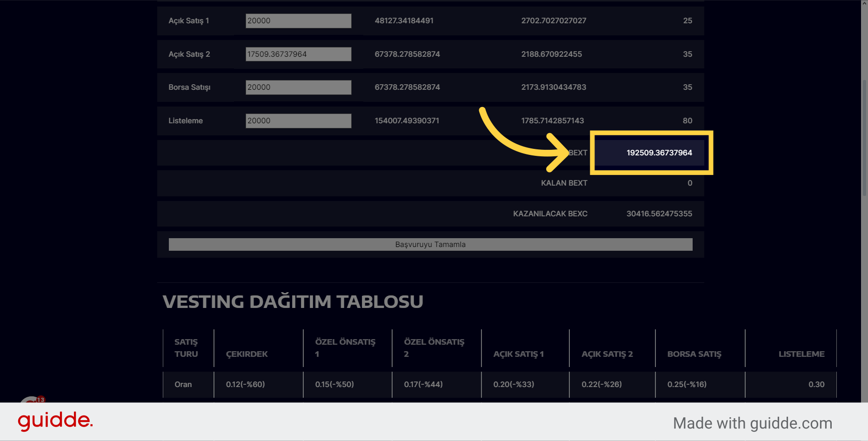868x441 pixels.
Task: Click the SATIŞ TURU column header
Action: pos(186,348)
